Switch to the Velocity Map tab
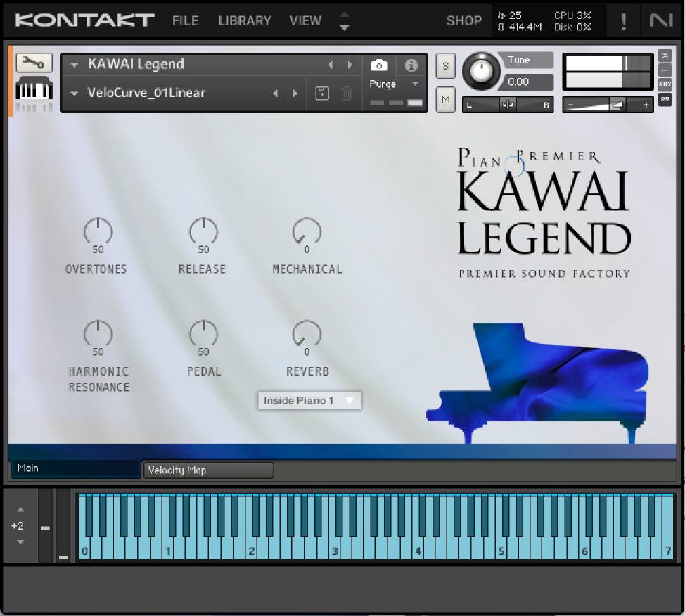The image size is (685, 616). click(208, 470)
